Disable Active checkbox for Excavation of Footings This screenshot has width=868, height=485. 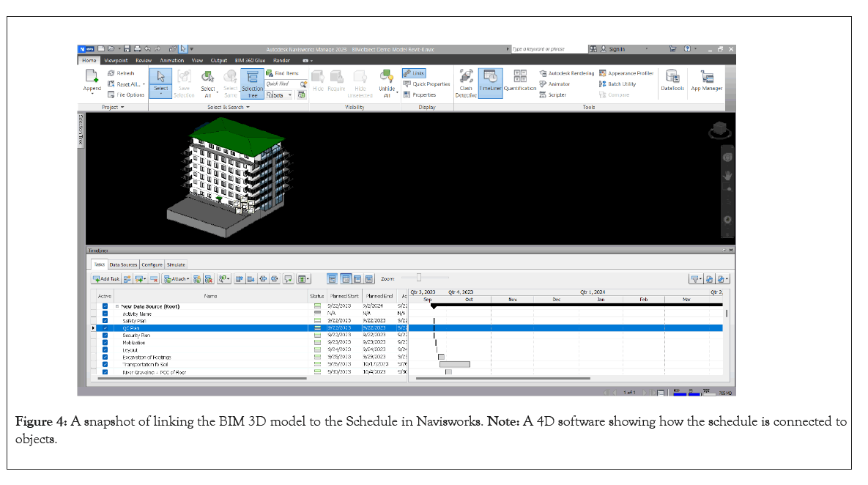[105, 357]
